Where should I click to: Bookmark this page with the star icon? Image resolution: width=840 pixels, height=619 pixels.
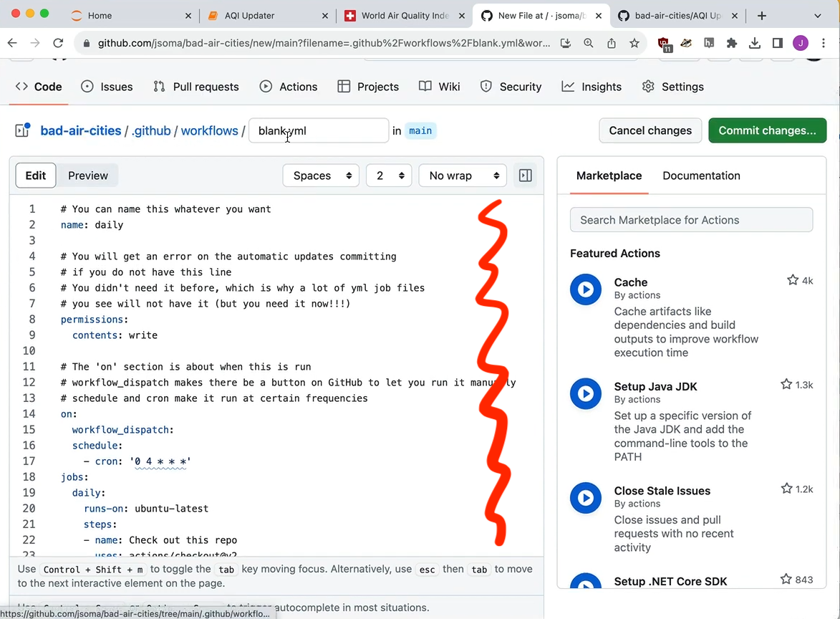(x=634, y=44)
